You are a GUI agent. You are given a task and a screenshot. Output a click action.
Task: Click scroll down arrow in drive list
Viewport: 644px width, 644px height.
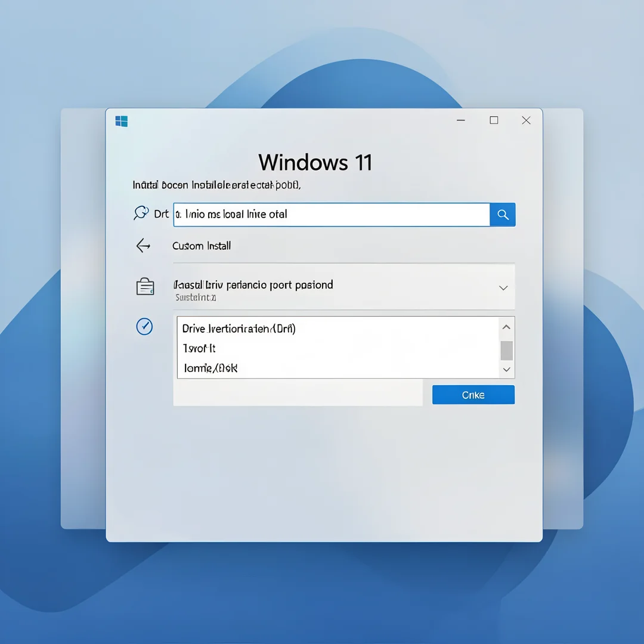(506, 369)
